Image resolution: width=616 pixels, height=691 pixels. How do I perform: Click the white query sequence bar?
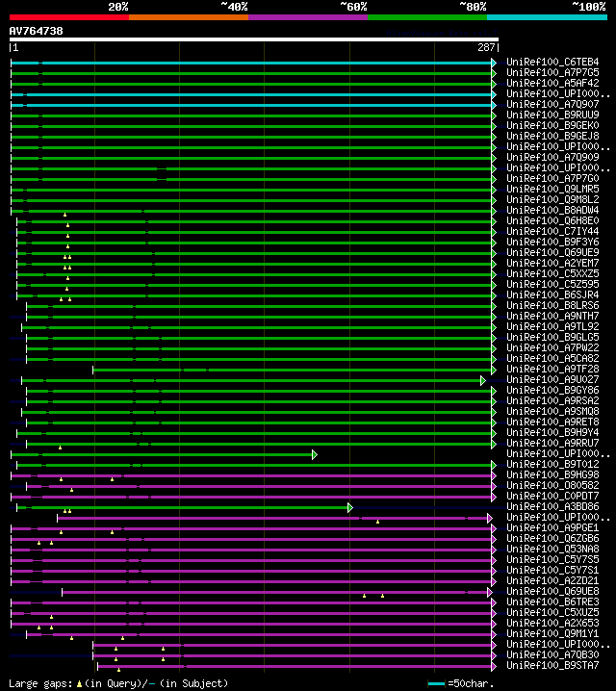(x=254, y=39)
